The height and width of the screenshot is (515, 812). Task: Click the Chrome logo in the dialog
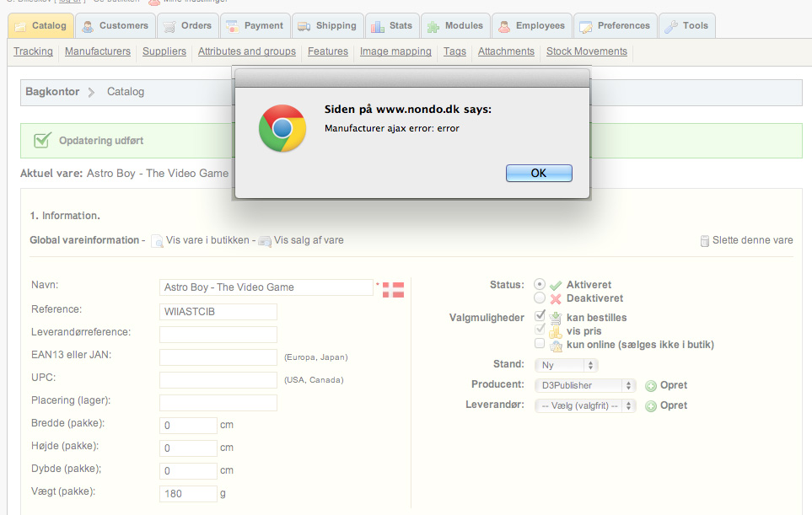pos(282,128)
